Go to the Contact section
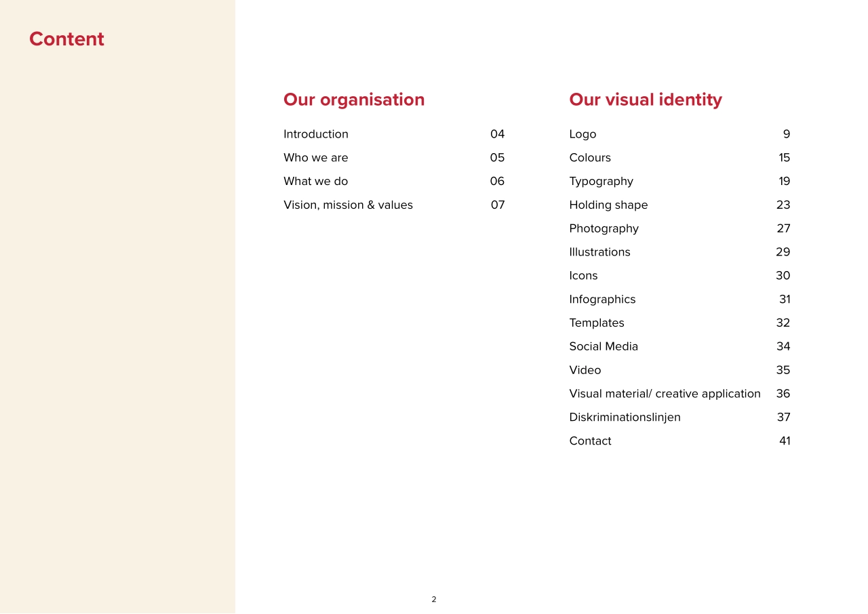The width and height of the screenshot is (868, 614). (x=590, y=441)
